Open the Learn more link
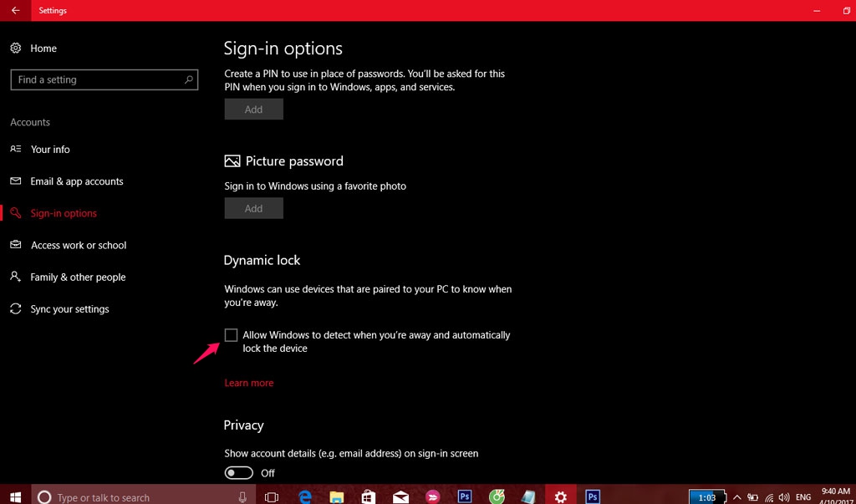This screenshot has height=504, width=856. (x=249, y=383)
